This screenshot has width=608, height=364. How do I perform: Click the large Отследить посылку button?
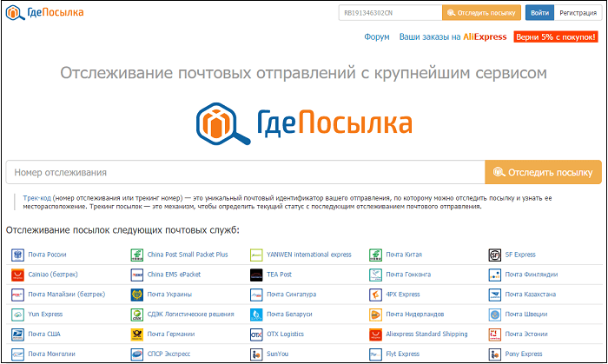coord(543,172)
